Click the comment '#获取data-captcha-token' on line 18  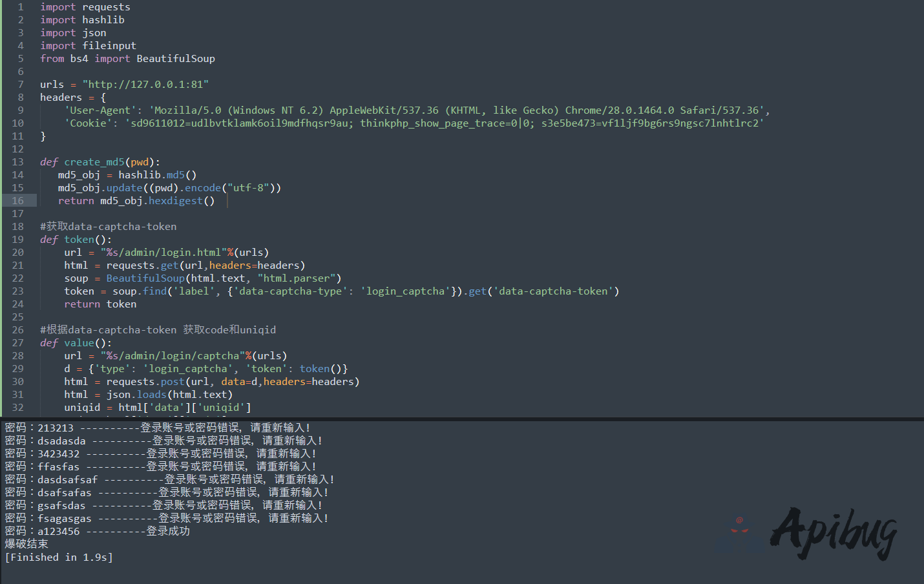tap(108, 227)
